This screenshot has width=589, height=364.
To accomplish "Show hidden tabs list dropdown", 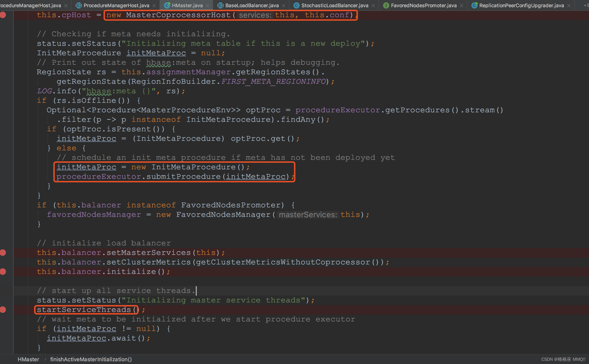I will 586,5.
